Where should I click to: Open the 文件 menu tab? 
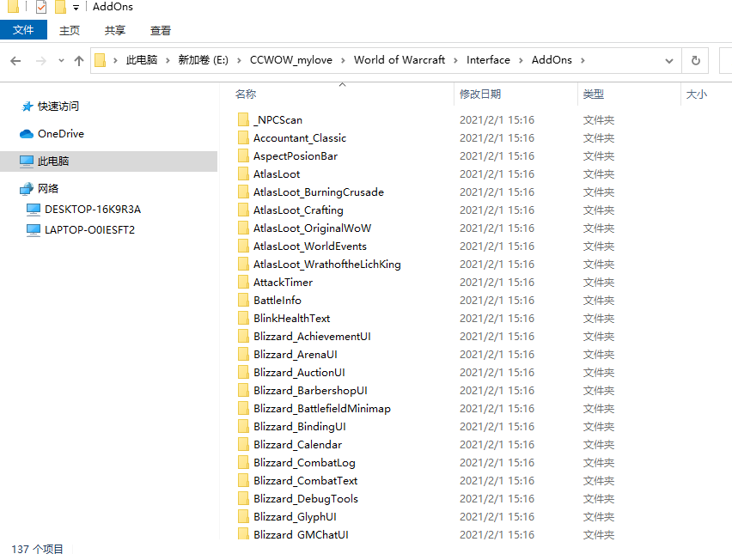23,30
